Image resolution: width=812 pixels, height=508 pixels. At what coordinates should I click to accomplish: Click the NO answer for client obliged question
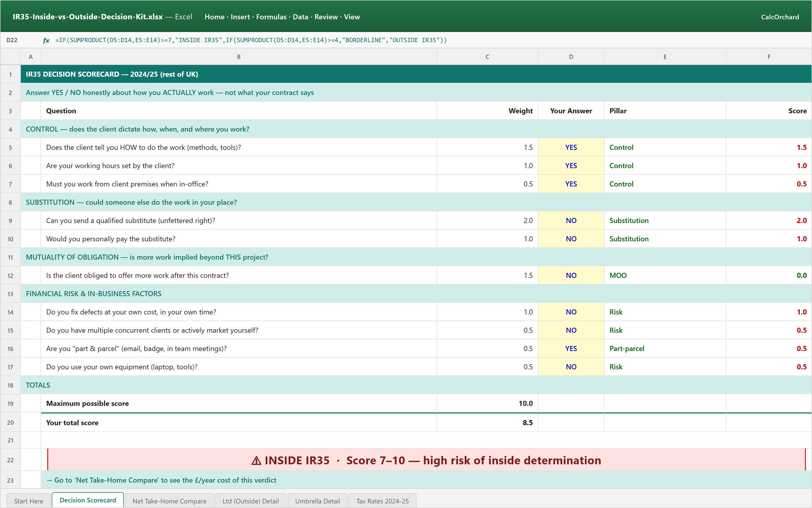point(571,276)
